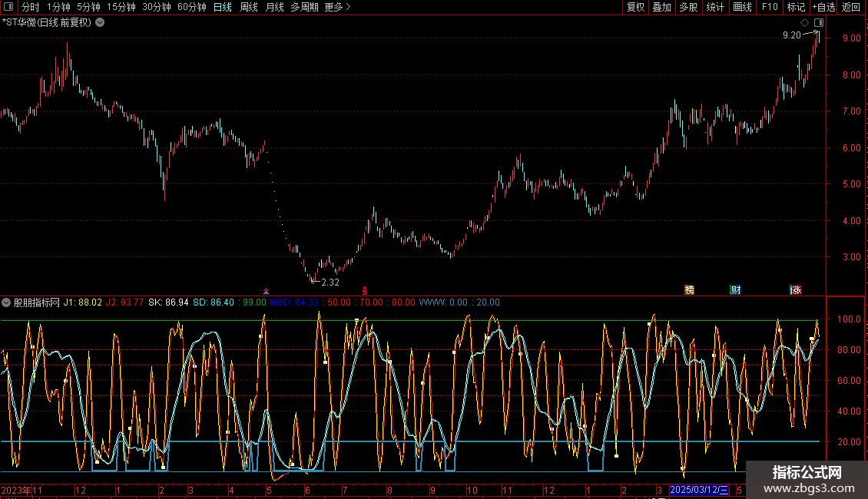Click the SD: 86.40 indicator value
The image size is (868, 499).
pos(213,302)
